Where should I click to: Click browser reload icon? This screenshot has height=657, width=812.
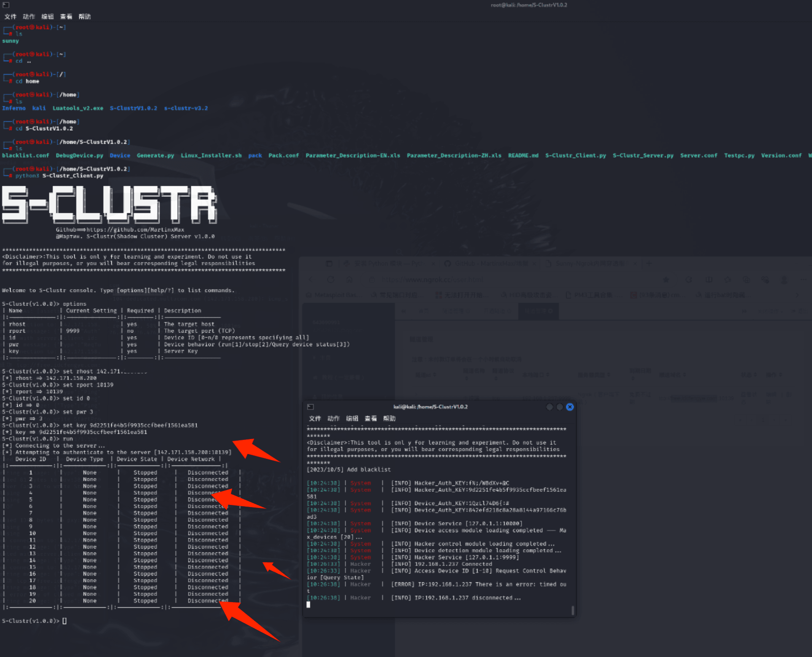tap(331, 279)
